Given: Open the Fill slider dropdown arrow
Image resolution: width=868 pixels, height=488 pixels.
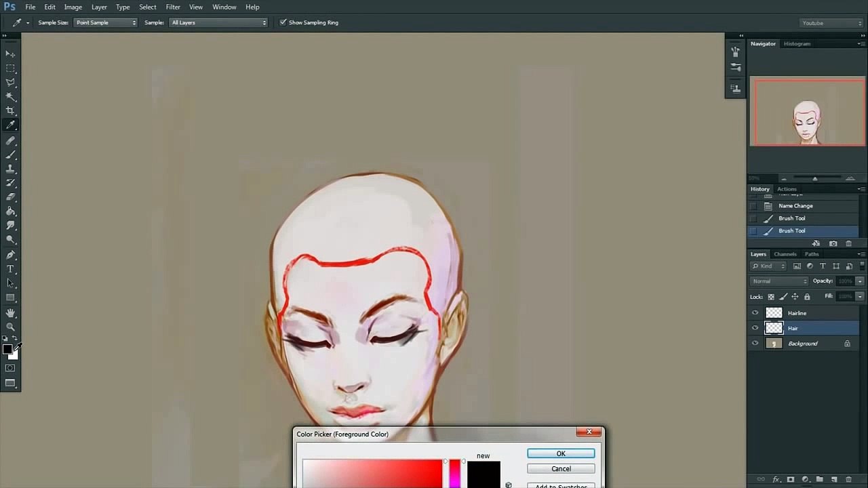Looking at the screenshot, I should point(860,297).
